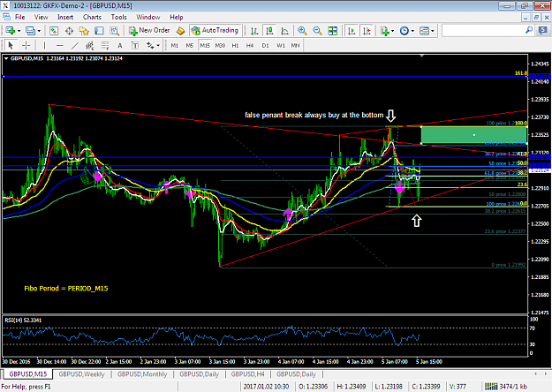Click the search magnifier icon
This screenshot has width=552, height=392.
pyautogui.click(x=529, y=31)
